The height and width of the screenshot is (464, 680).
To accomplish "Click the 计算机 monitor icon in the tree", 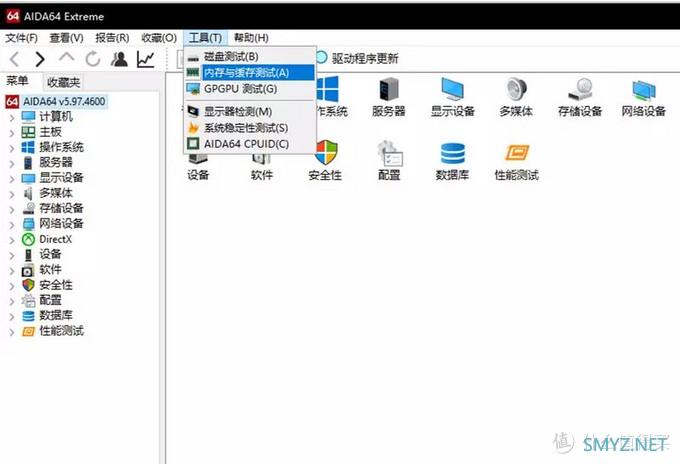I will (x=28, y=117).
